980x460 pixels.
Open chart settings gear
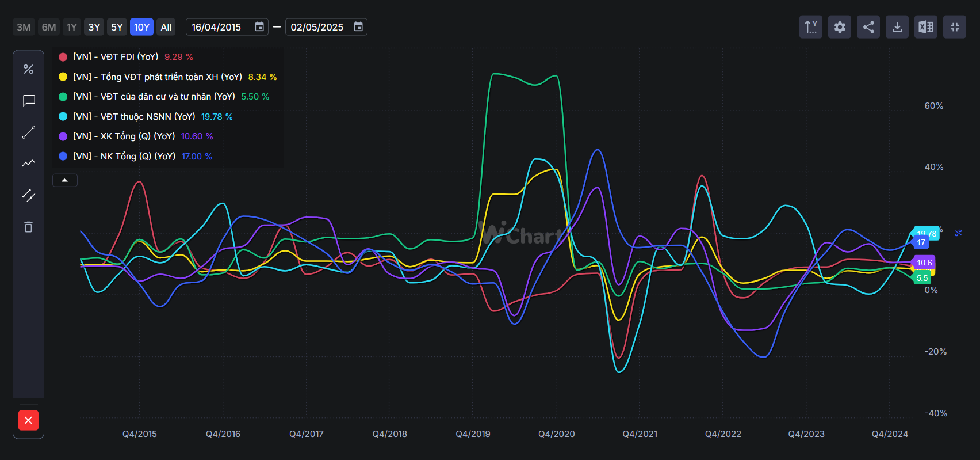[840, 27]
